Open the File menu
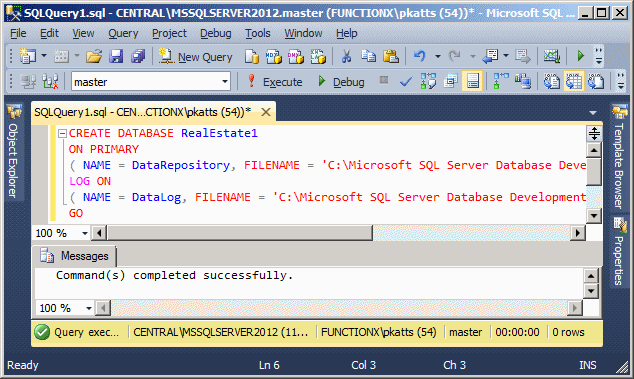 pyautogui.click(x=18, y=33)
